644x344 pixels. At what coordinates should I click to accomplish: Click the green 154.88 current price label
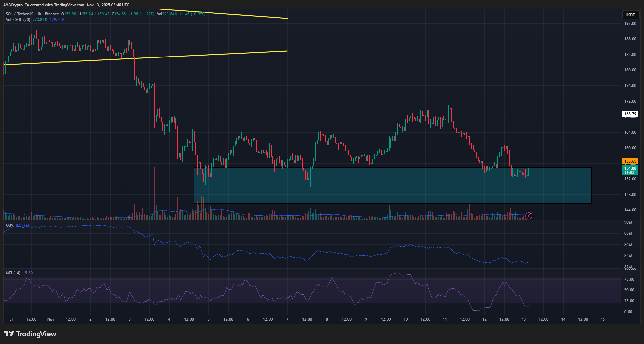click(631, 169)
